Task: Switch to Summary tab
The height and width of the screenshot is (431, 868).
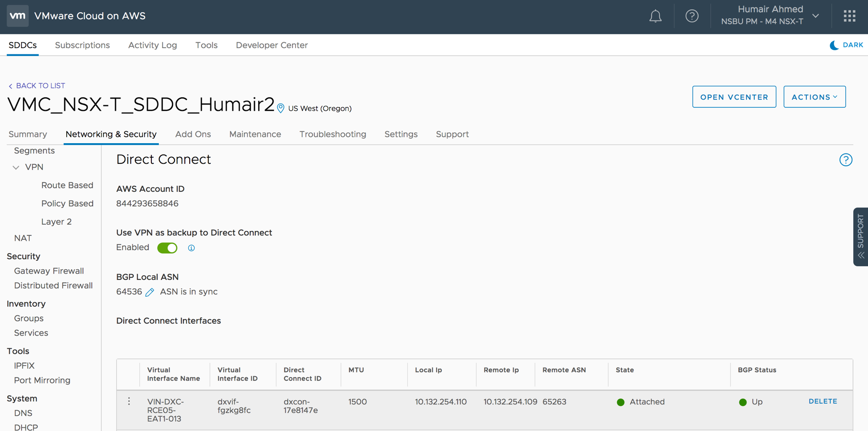Action: click(x=28, y=134)
